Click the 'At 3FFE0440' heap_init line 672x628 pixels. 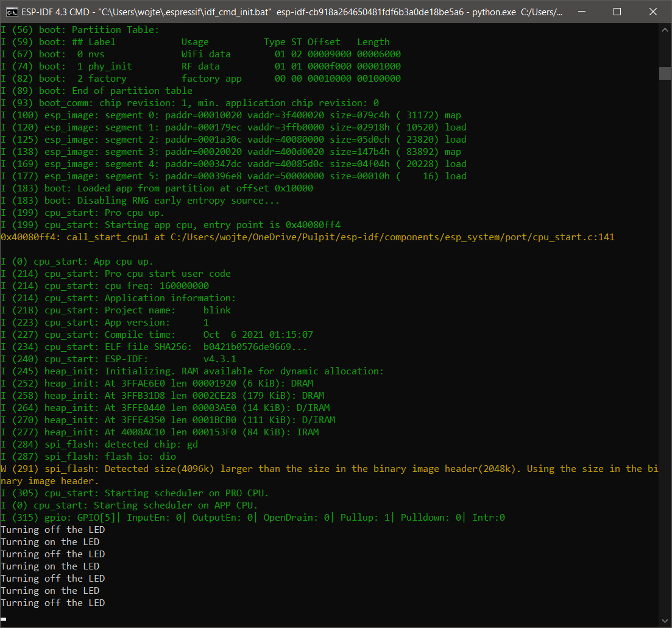166,408
